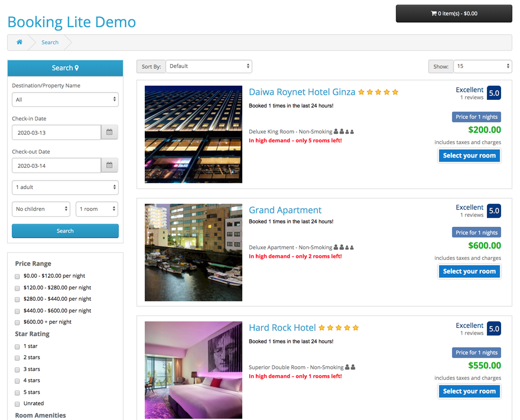
Task: Tick the $0.00 - $120.00 per night filter
Action: (x=17, y=276)
